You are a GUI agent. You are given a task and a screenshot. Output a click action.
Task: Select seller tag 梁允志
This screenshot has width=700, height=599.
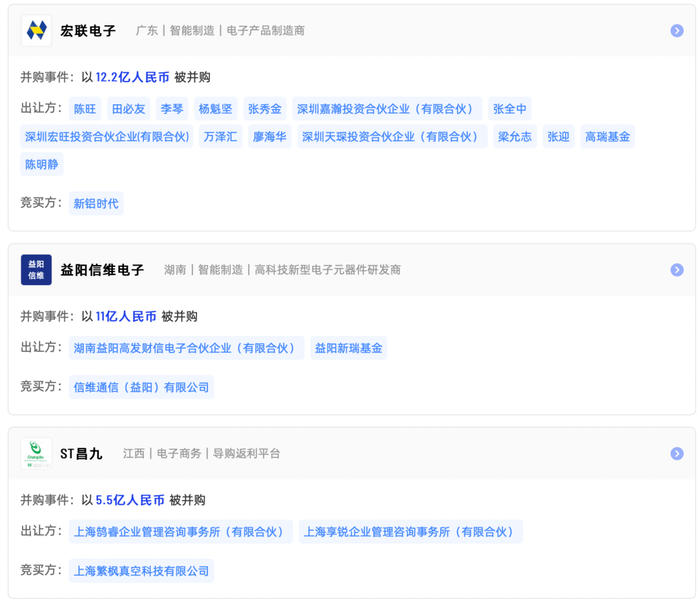[x=515, y=137]
